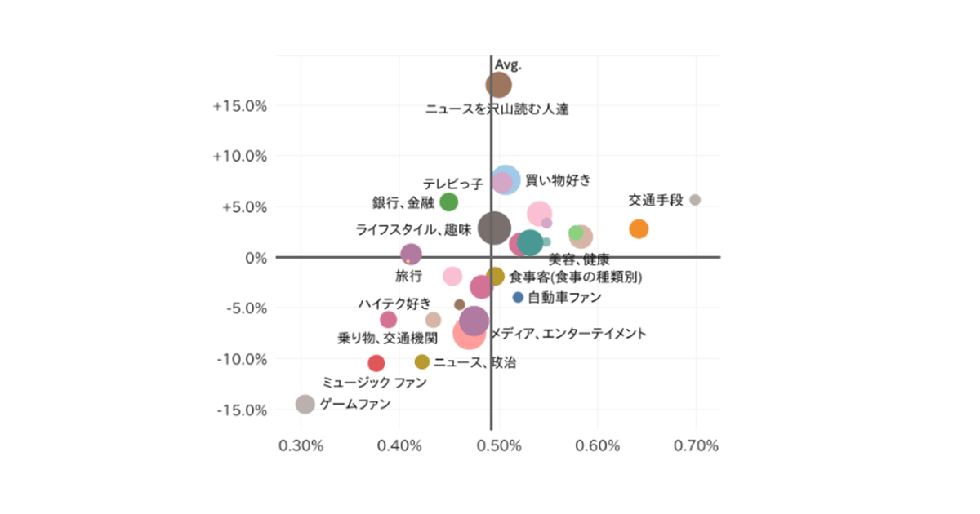Viewport: 980px width, 514px height.
Task: Click the +15.0% y-axis label
Action: [240, 105]
